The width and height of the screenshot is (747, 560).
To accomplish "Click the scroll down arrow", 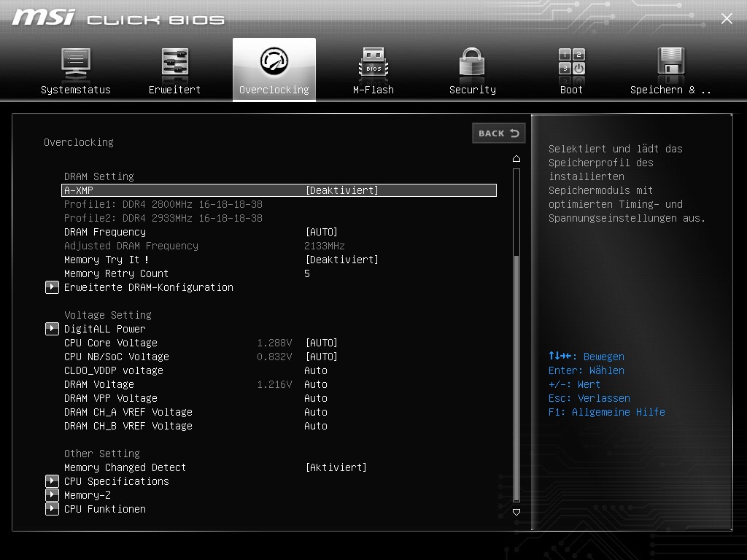I will click(516, 512).
